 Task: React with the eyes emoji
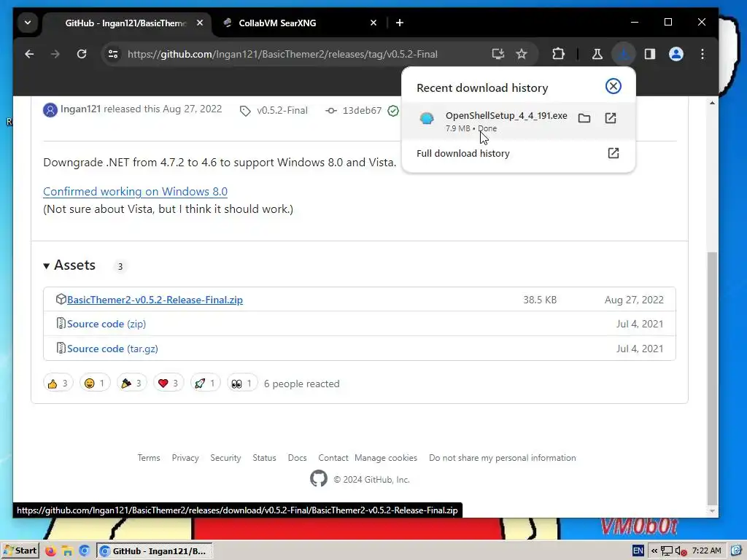242,384
